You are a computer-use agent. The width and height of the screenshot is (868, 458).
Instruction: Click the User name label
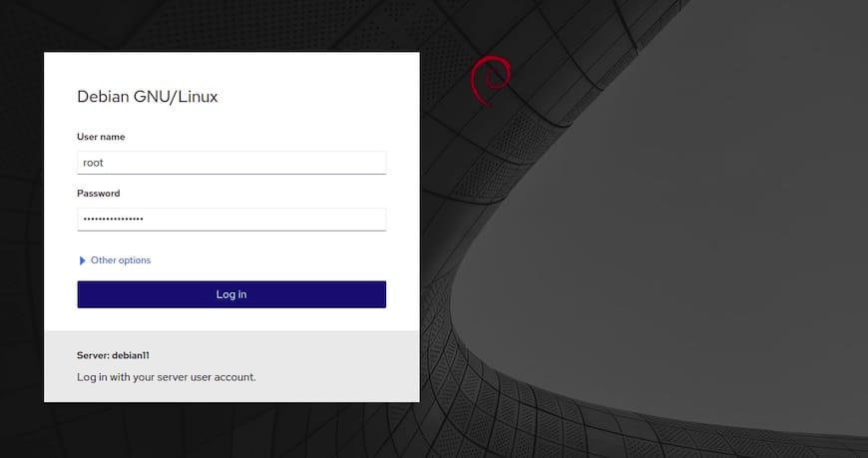[x=101, y=137]
